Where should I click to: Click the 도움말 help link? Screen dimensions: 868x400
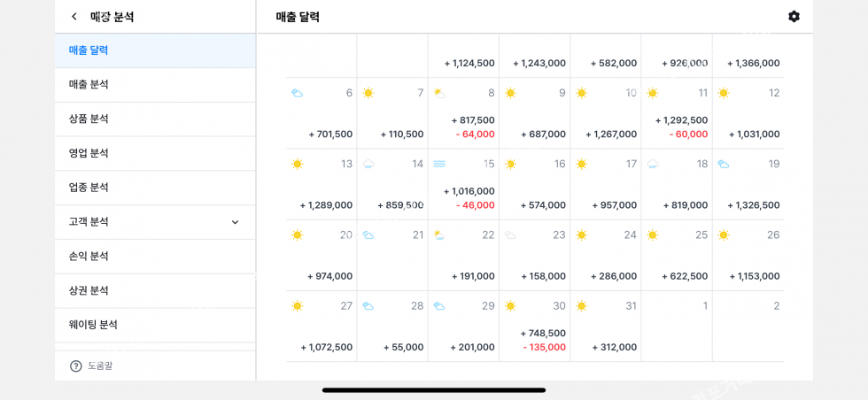pos(100,365)
